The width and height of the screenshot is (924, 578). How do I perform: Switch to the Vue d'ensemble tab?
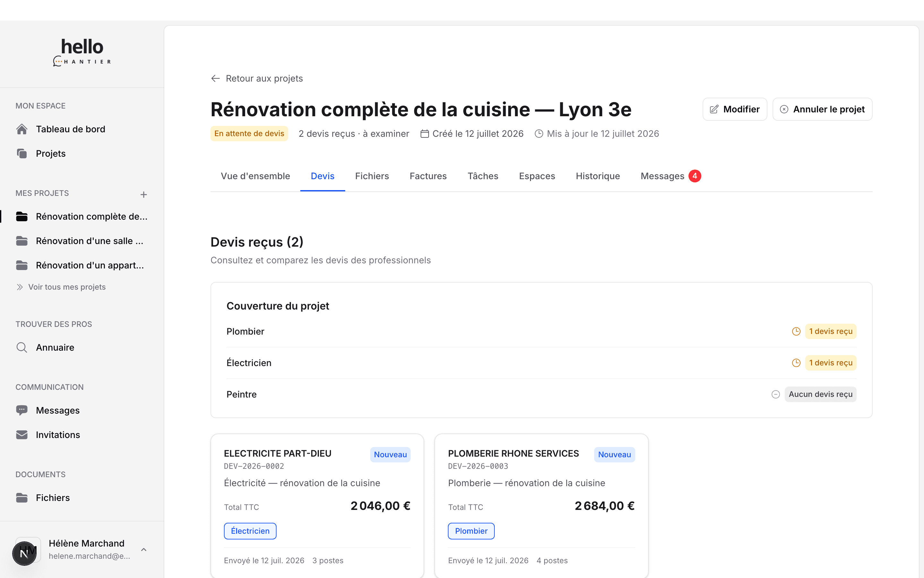[255, 176]
